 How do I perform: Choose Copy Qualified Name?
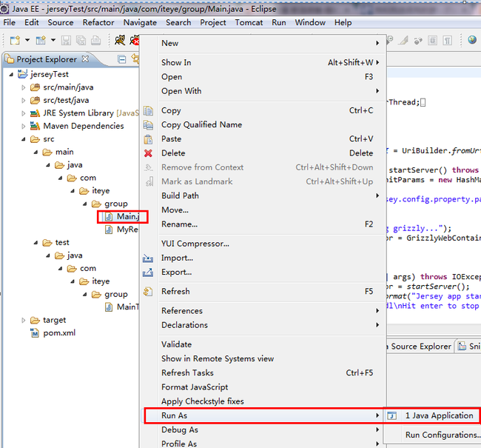tap(263, 124)
